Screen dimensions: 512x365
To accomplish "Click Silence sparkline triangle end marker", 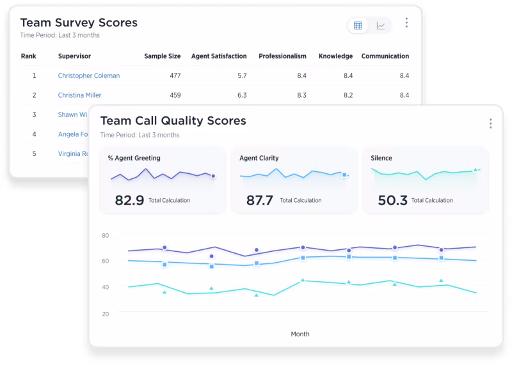I will pyautogui.click(x=476, y=170).
